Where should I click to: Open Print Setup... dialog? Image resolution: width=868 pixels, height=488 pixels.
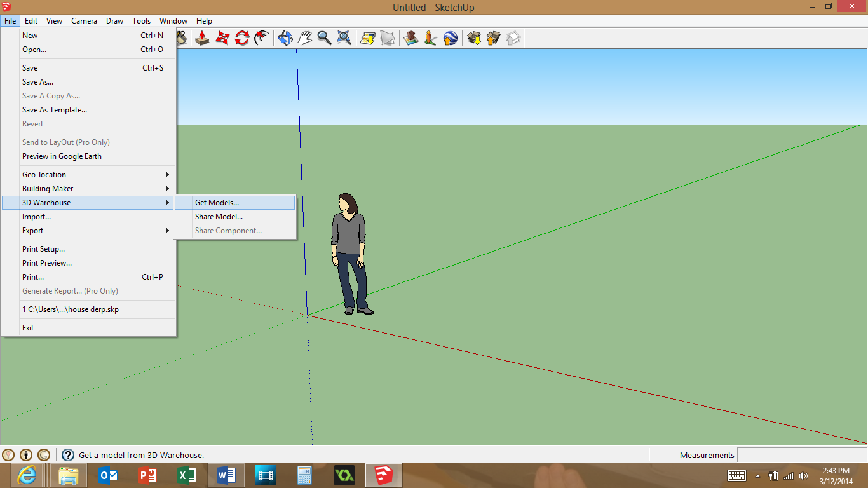pyautogui.click(x=88, y=249)
